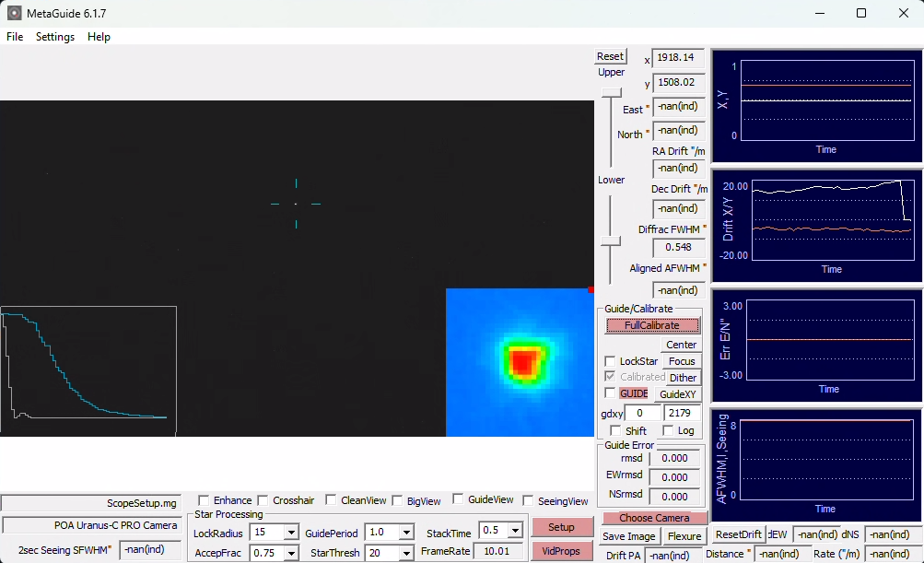Click the Err E/N time graph
Viewport: 924px width, 563px height.
(x=816, y=346)
